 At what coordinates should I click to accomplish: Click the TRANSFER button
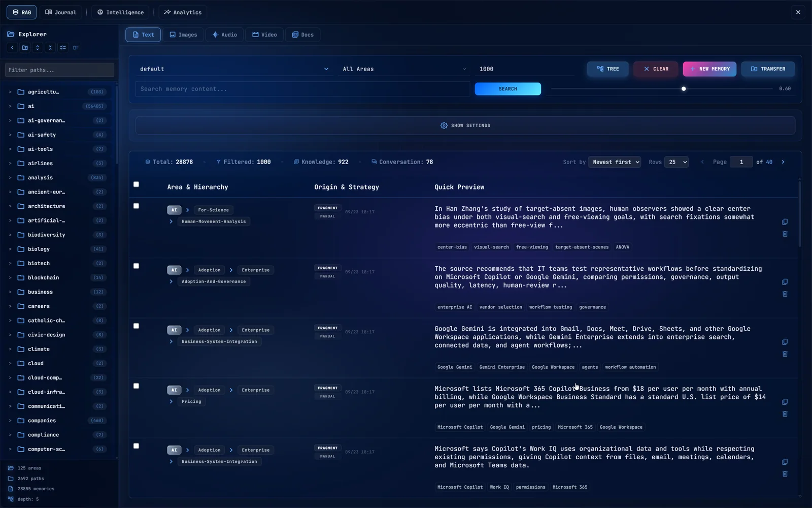pyautogui.click(x=768, y=69)
